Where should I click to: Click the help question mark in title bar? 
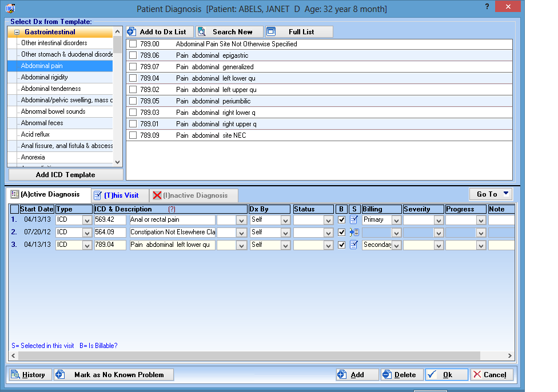487,6
